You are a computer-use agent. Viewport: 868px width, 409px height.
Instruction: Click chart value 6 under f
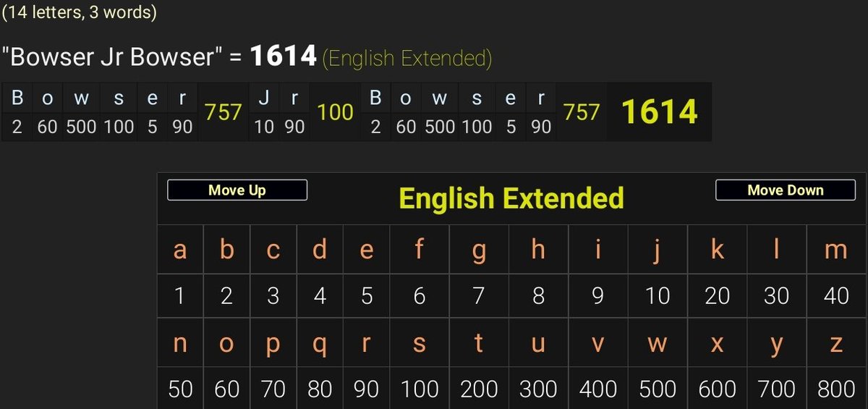point(420,295)
